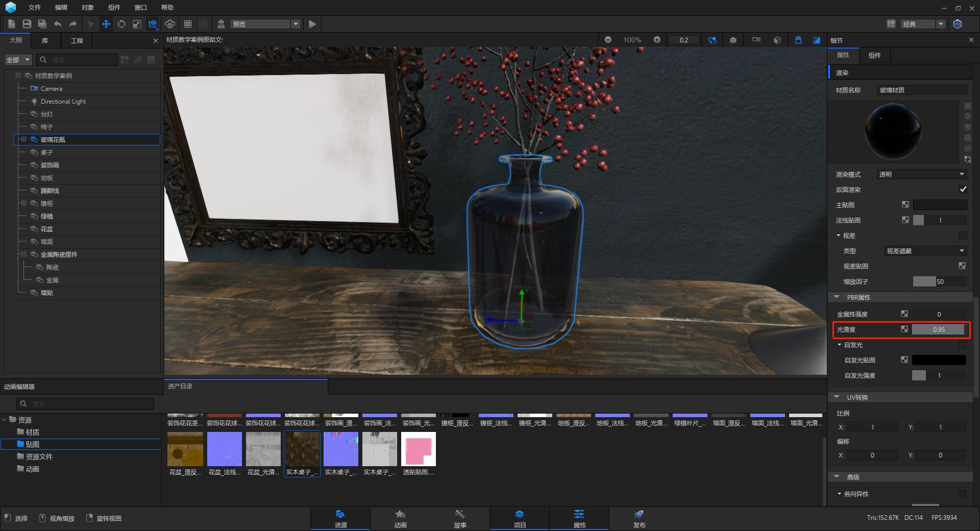This screenshot has width=980, height=531.
Task: Select the Directional Light in outline
Action: (63, 102)
